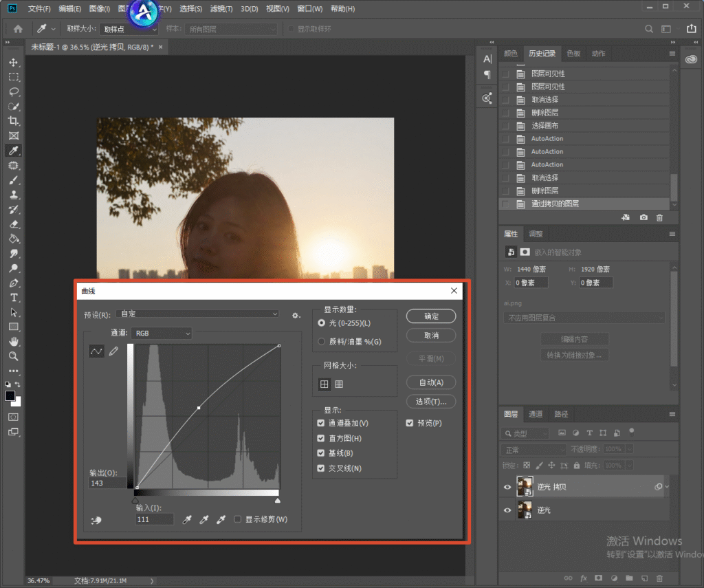Viewport: 704px width, 588px height.
Task: Toggle the 直方图(H) checkbox
Action: [x=320, y=438]
